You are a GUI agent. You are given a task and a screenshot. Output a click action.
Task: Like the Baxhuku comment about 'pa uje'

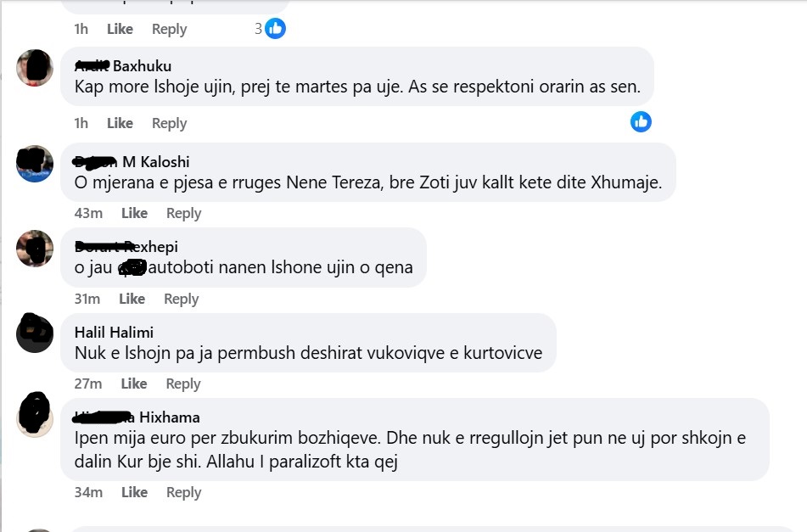tap(120, 123)
